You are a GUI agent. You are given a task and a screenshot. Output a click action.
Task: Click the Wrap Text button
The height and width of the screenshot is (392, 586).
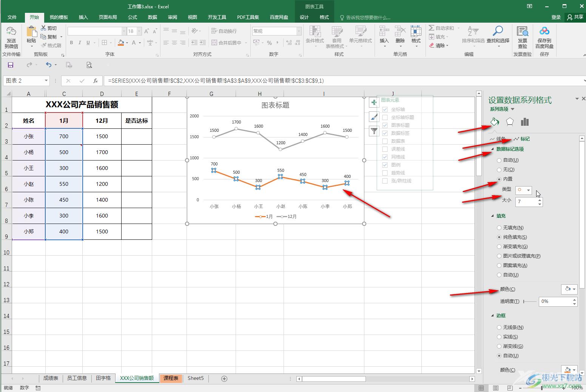[224, 31]
